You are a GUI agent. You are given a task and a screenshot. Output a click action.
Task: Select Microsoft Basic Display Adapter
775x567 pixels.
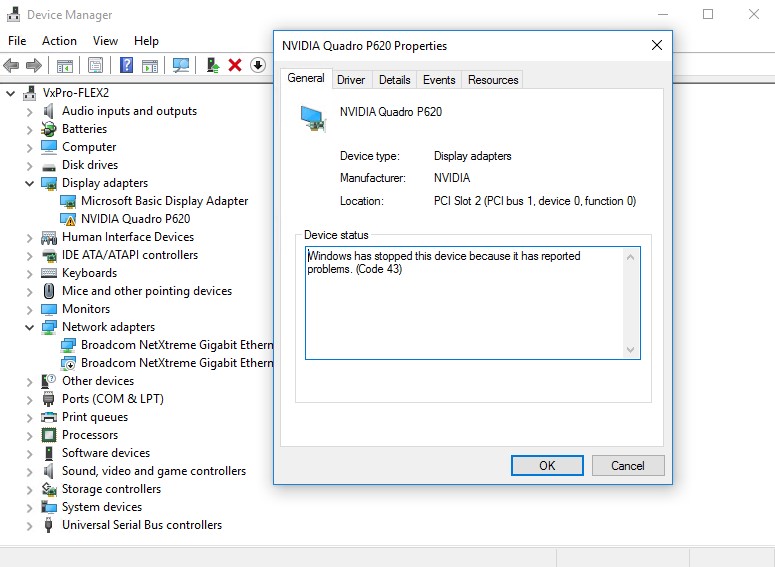pos(164,201)
